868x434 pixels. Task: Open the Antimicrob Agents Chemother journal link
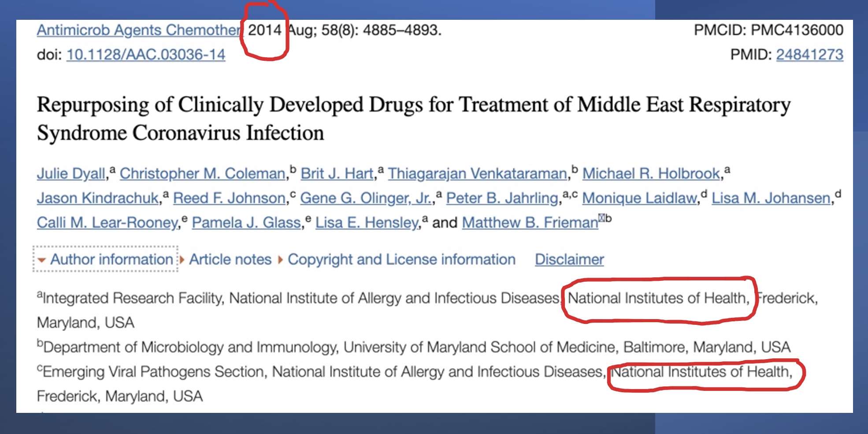click(138, 30)
